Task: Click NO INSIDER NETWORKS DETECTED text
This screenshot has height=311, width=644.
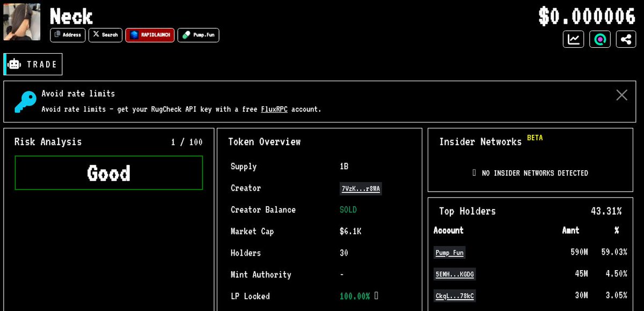Action: (535, 173)
